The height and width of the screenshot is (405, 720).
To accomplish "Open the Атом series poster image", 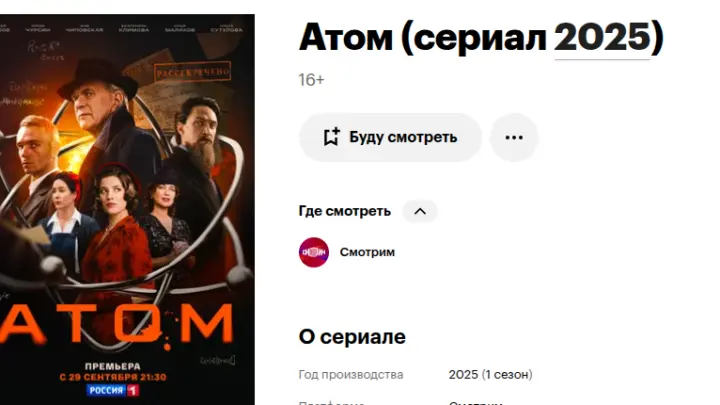I will coord(127,209).
